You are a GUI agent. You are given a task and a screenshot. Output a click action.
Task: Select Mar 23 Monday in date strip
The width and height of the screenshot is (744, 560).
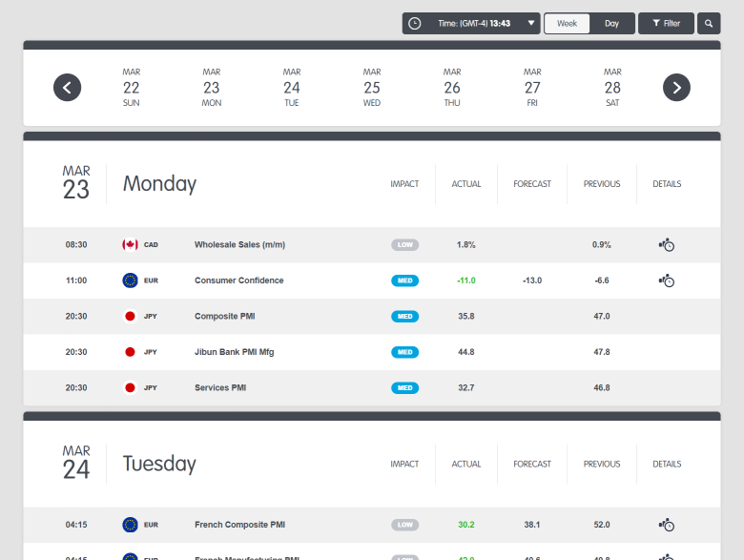212,88
